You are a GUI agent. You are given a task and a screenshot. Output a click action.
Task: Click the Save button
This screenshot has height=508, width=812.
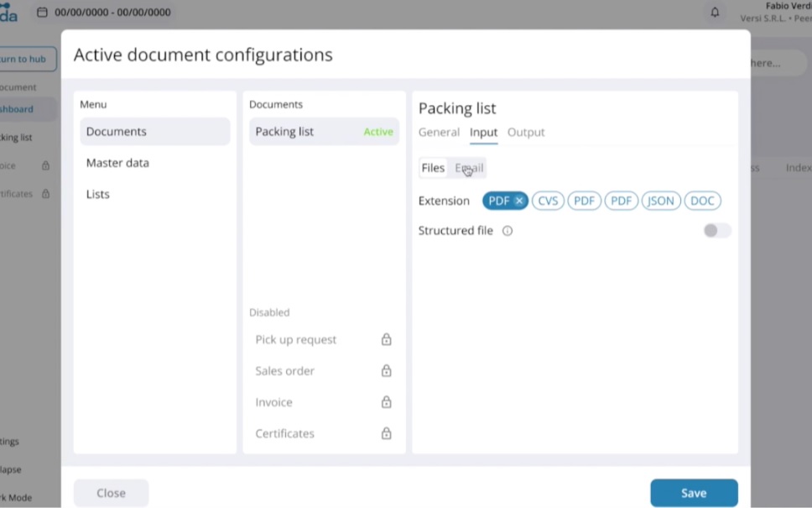pyautogui.click(x=694, y=493)
